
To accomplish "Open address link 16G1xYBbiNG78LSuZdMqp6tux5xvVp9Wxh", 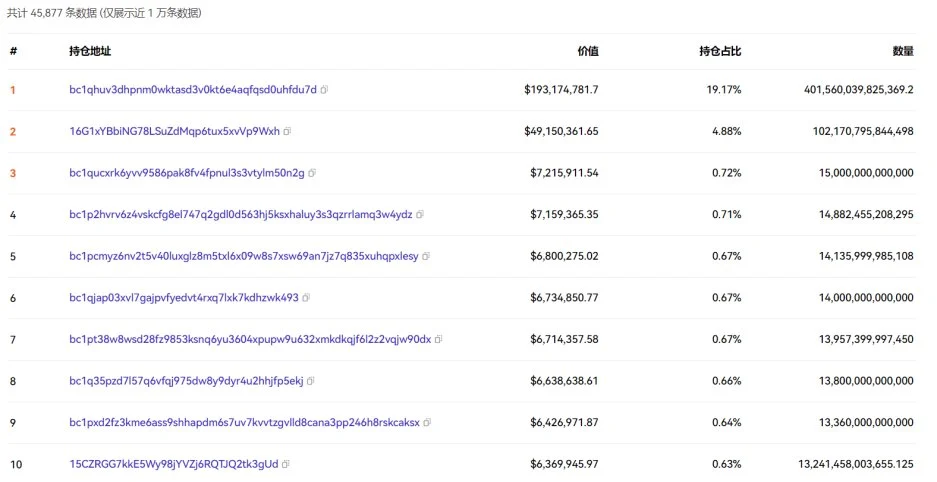I will tap(174, 132).
